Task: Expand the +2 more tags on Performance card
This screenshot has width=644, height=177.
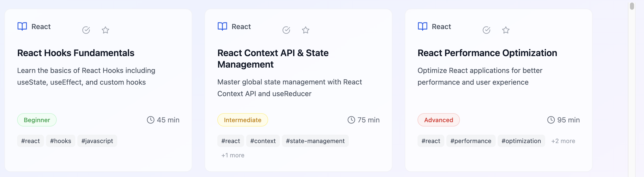Action: click(563, 141)
